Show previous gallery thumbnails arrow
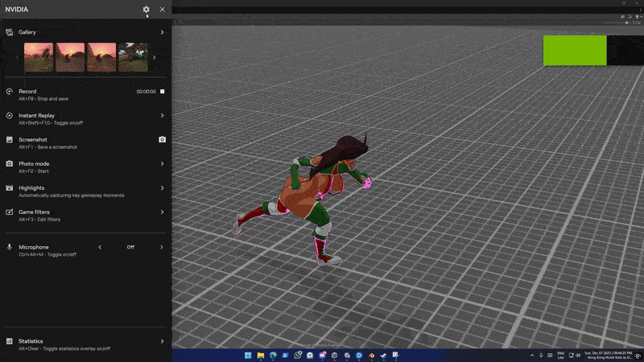The image size is (644, 362). 18,57
